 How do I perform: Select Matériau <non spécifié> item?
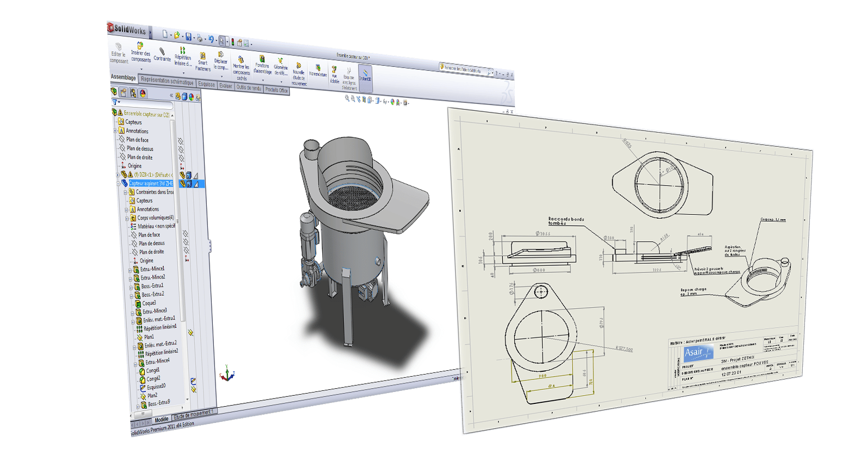pos(156,226)
